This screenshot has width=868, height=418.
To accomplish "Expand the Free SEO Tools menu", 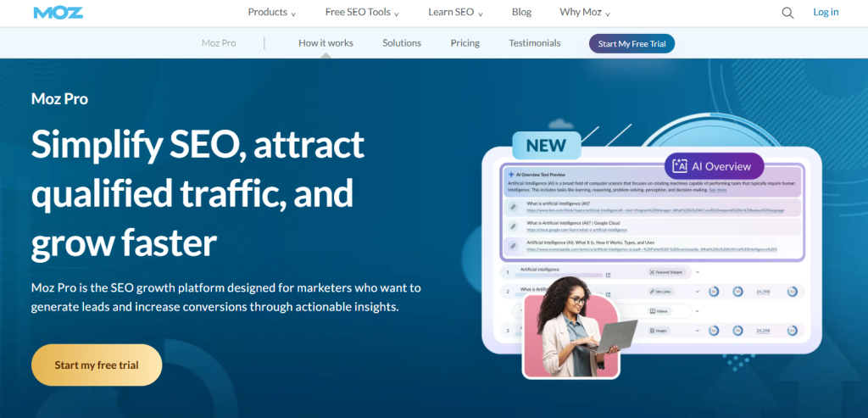I will point(362,12).
